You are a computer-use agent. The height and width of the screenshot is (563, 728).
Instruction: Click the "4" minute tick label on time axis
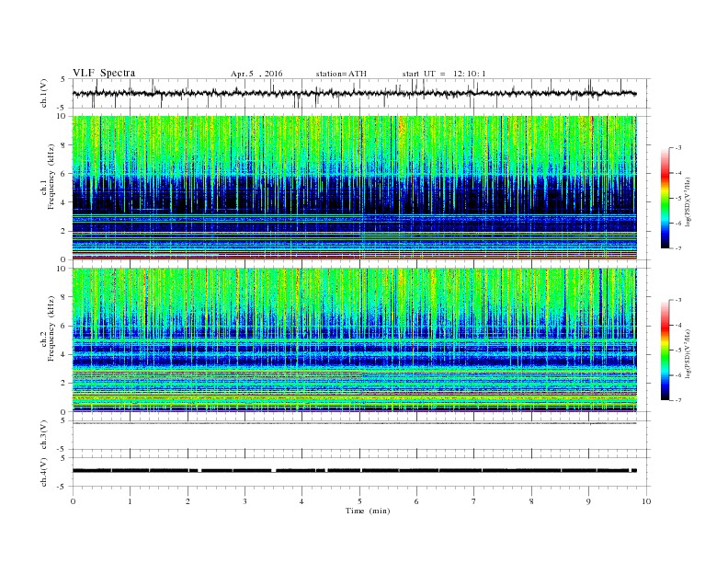click(301, 501)
